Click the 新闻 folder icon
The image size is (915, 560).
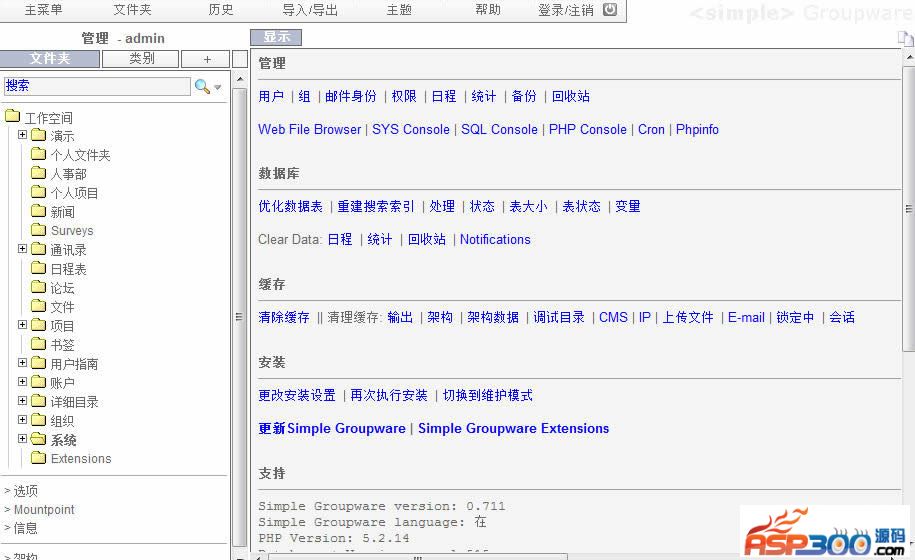tap(39, 211)
